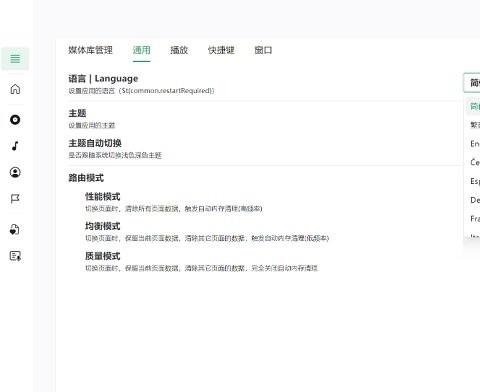Click the 主题自动切换 setting title

[x=95, y=143]
